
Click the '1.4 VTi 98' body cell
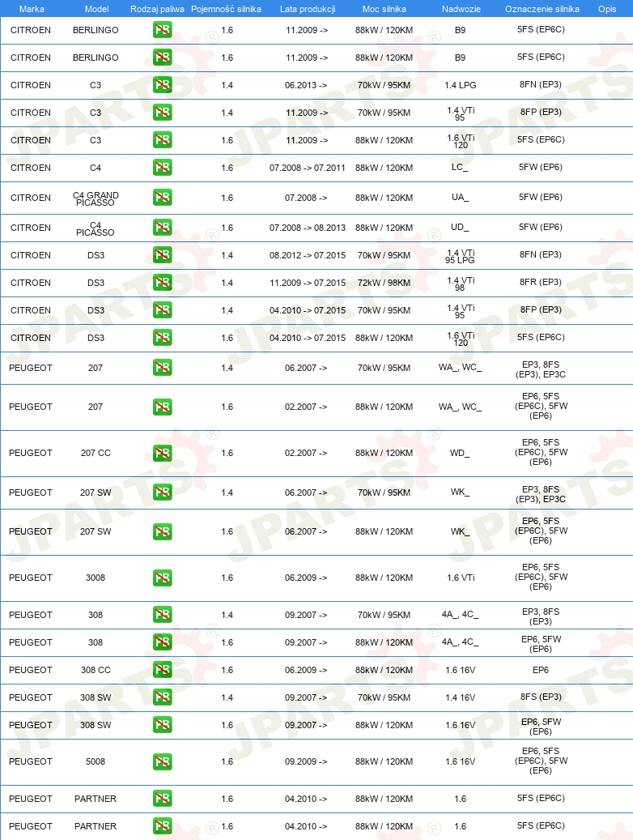pos(461,284)
